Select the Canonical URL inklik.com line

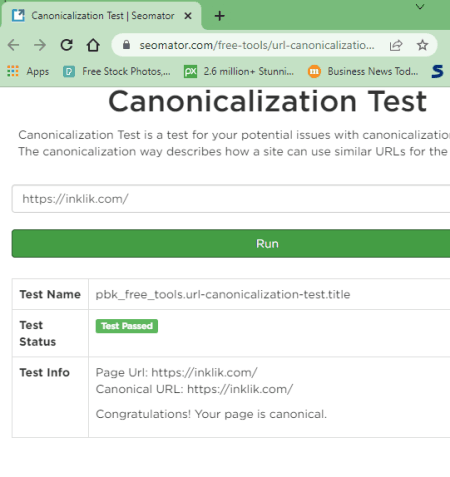(x=194, y=389)
